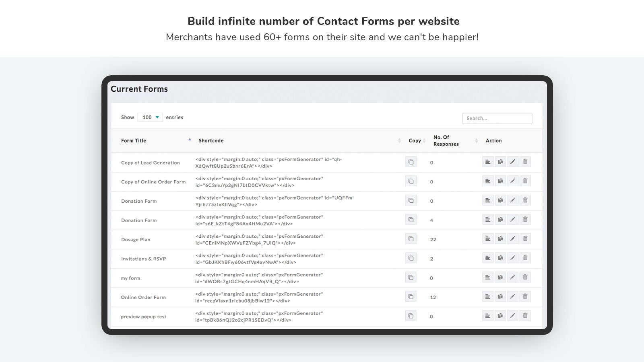Click inside the Search field
The width and height of the screenshot is (644, 362).
497,118
